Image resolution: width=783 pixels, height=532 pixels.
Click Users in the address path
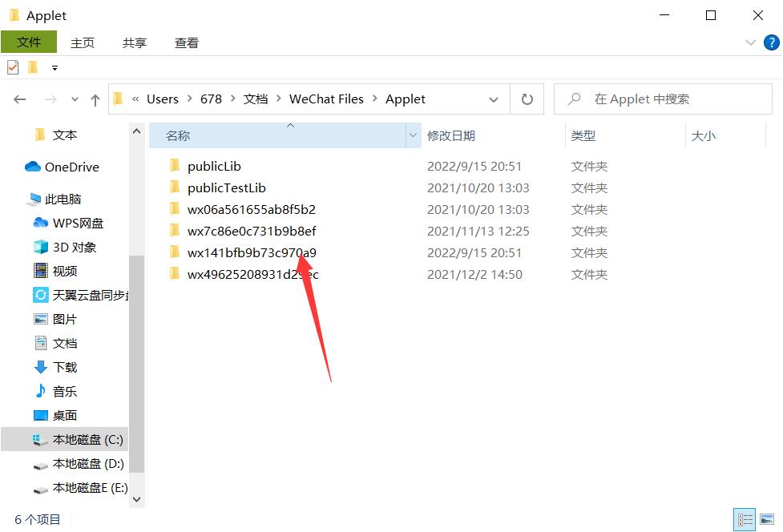[x=163, y=99]
